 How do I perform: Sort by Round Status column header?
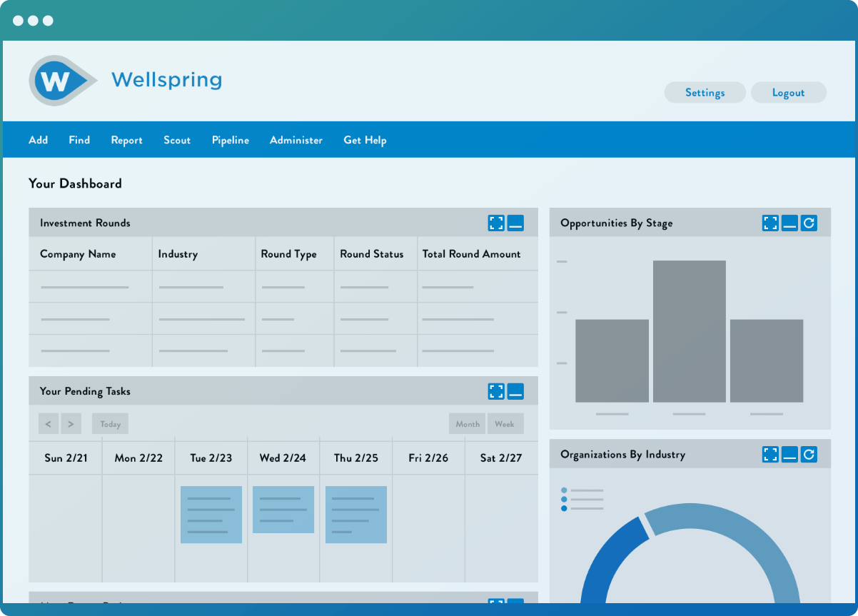pos(372,254)
